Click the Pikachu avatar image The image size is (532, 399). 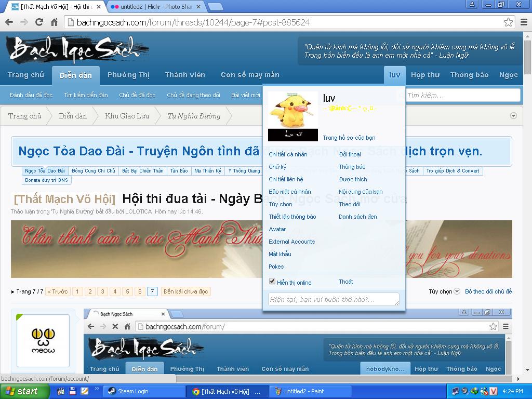pyautogui.click(x=292, y=116)
